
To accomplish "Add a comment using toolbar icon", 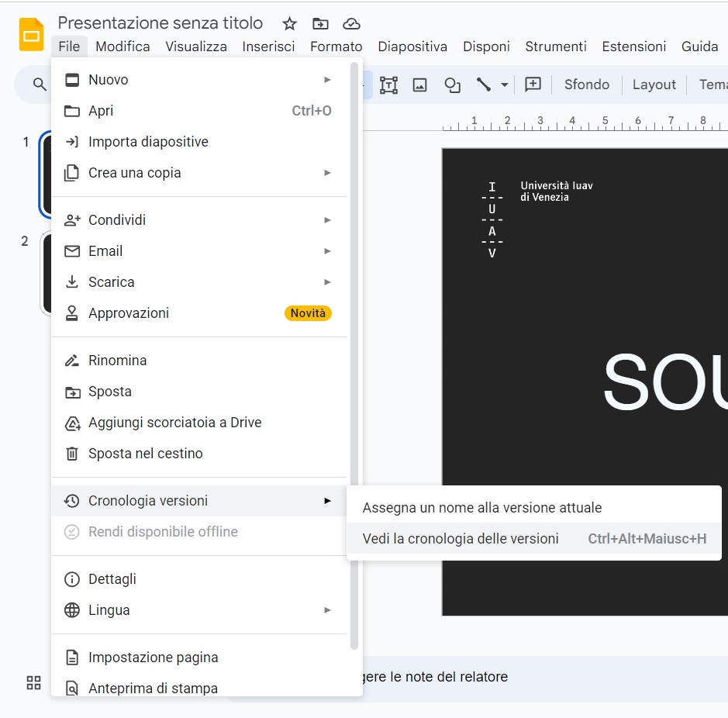I will pyautogui.click(x=533, y=85).
